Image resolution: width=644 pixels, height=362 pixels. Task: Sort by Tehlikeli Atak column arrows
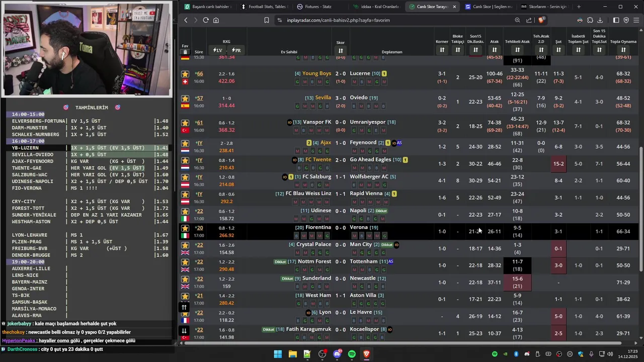pos(517,50)
